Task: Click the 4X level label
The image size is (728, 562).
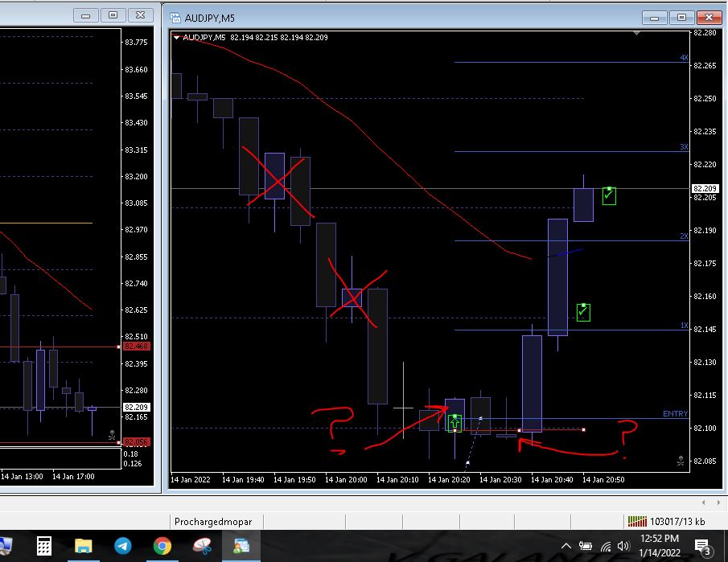Action: tap(684, 58)
